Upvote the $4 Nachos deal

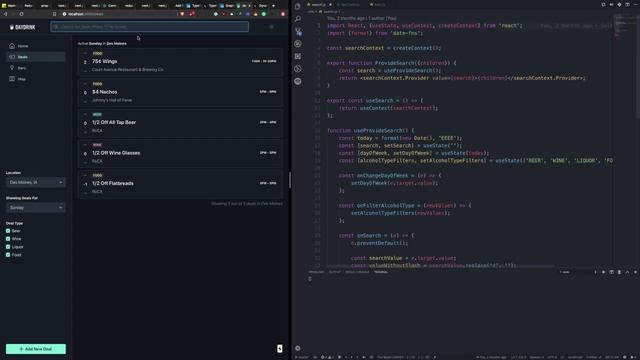tap(85, 84)
